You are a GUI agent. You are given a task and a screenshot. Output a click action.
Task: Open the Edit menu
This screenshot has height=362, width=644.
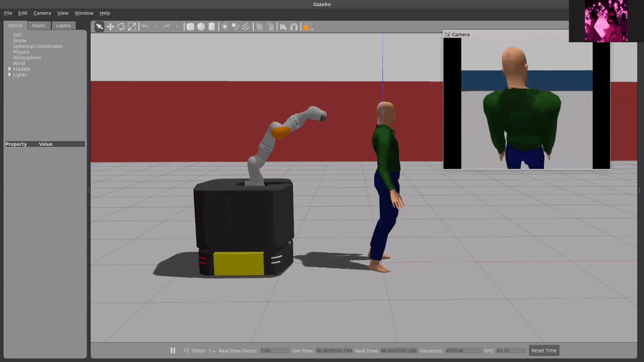click(23, 13)
